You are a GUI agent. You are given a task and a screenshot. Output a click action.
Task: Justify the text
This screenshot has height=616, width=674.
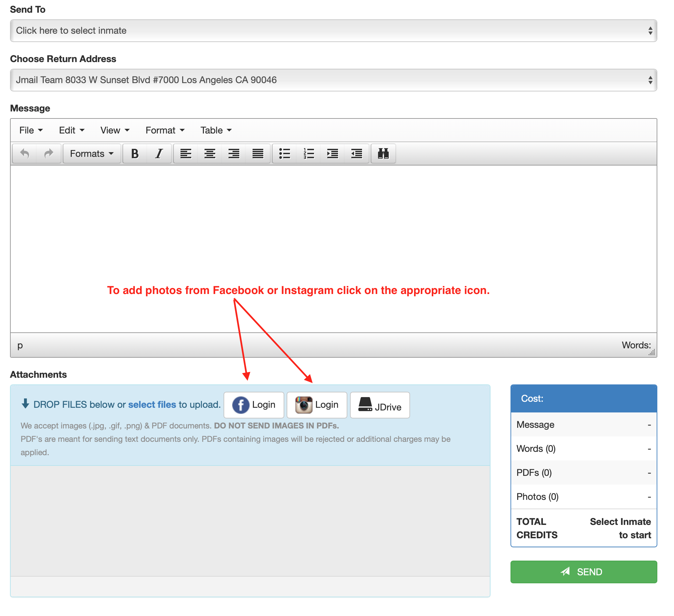tap(258, 154)
